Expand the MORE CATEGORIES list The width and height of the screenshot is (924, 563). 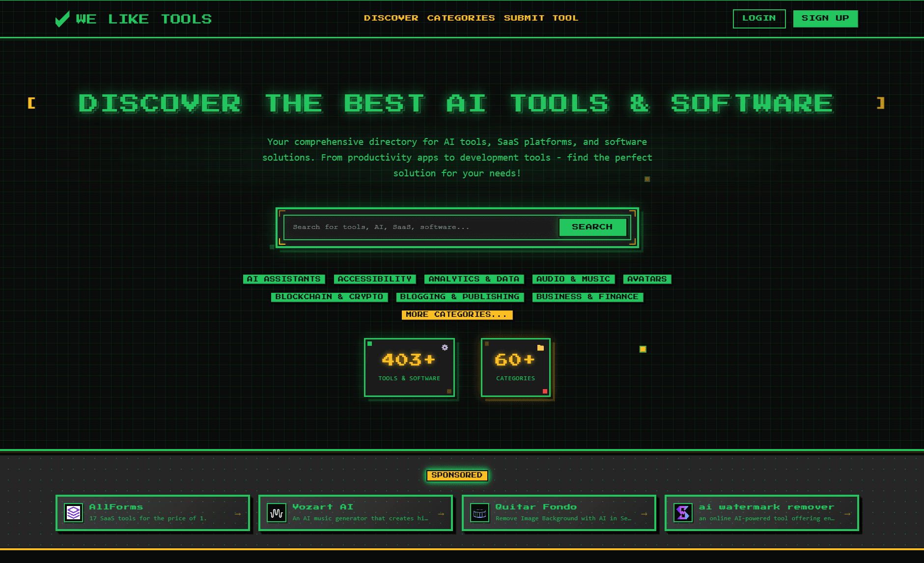(x=457, y=314)
